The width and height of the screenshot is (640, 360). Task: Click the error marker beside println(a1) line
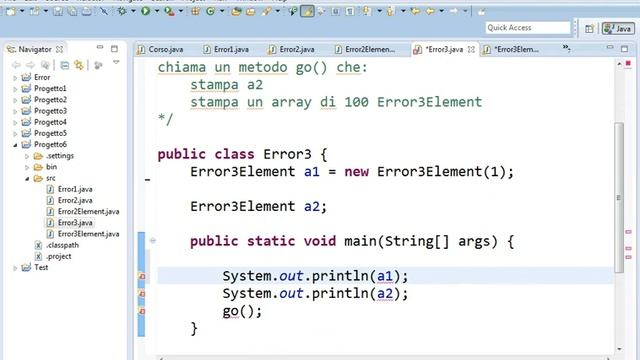(x=142, y=276)
